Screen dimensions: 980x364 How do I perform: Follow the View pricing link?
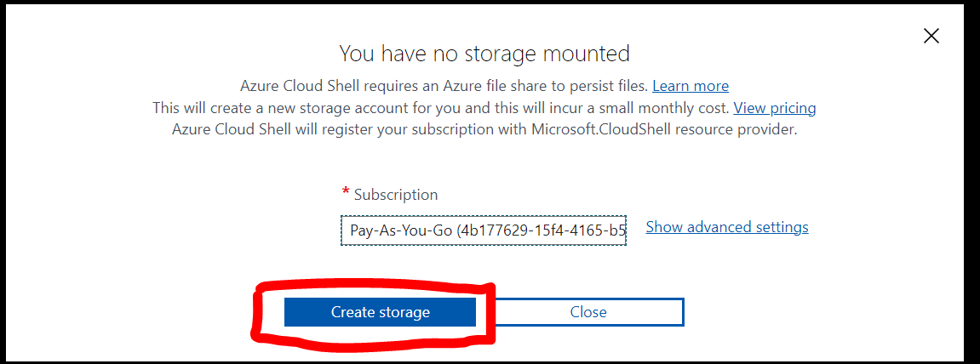pyautogui.click(x=774, y=108)
